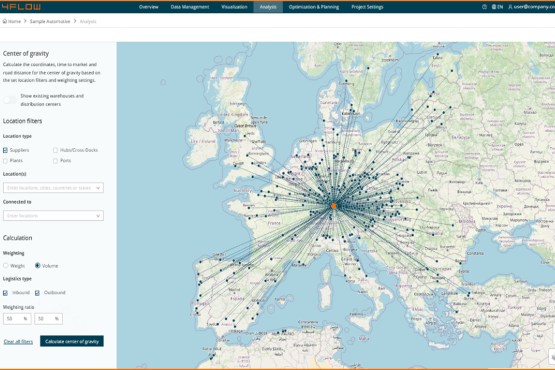
Task: Click the Center of gravity heading
Action: point(26,53)
